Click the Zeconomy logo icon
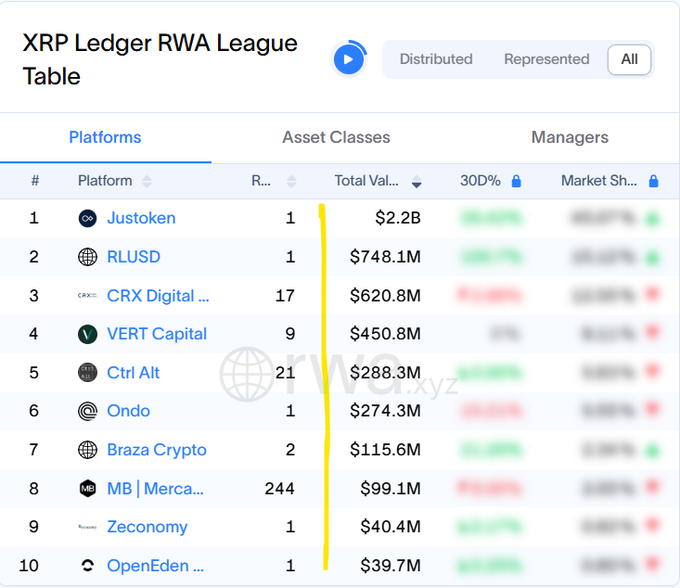 coord(88,527)
